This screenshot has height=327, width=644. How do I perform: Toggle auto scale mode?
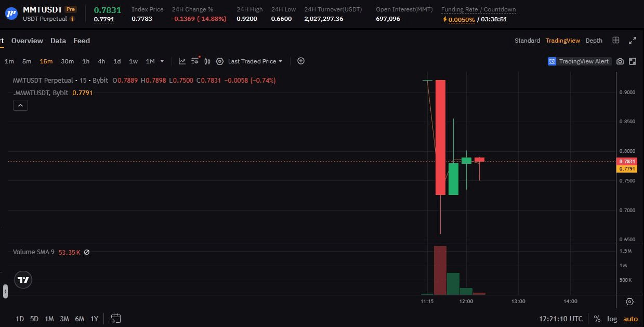tap(630, 319)
